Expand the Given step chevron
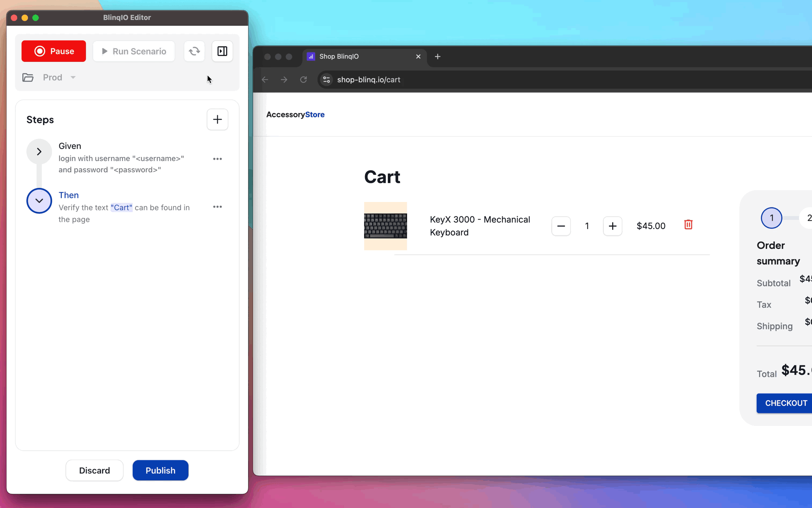The width and height of the screenshot is (812, 508). [39, 152]
